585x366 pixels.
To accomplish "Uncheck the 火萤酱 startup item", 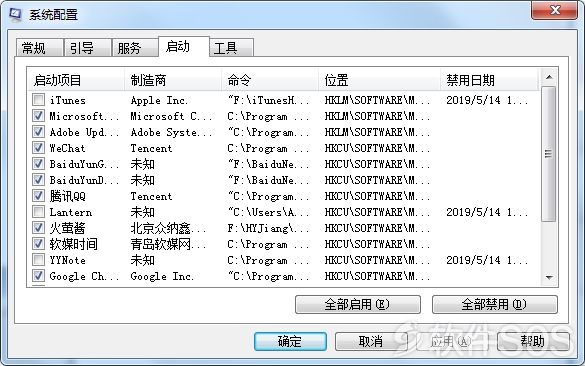I will coord(38,228).
